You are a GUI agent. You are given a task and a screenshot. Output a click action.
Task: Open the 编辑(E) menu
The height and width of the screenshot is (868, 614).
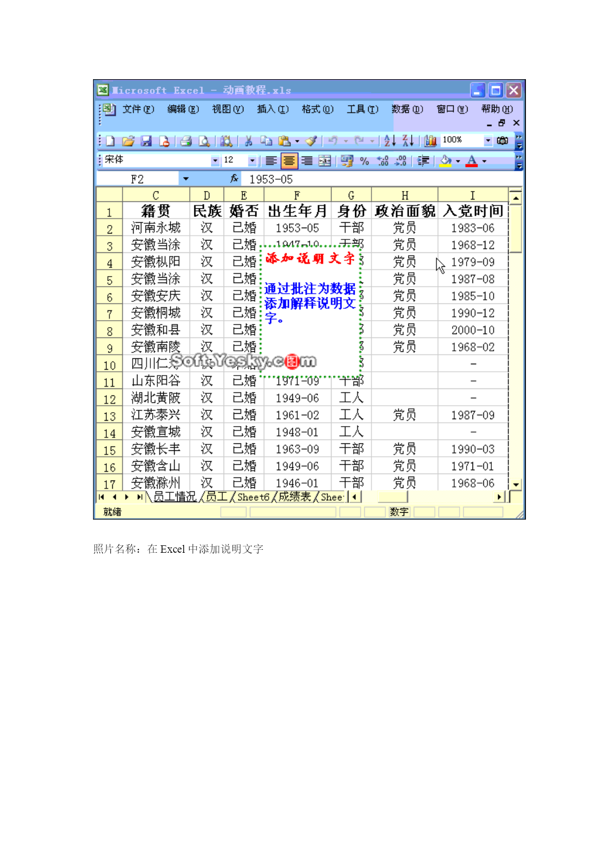point(183,109)
